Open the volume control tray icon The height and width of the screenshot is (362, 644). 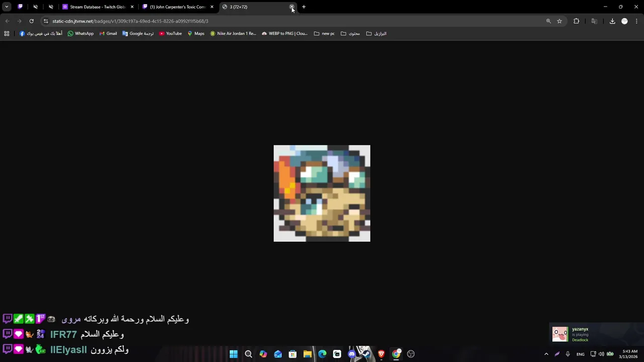point(601,354)
